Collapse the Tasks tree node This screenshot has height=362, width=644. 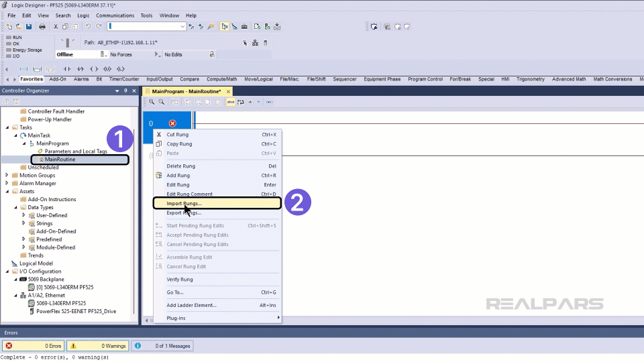(7, 127)
